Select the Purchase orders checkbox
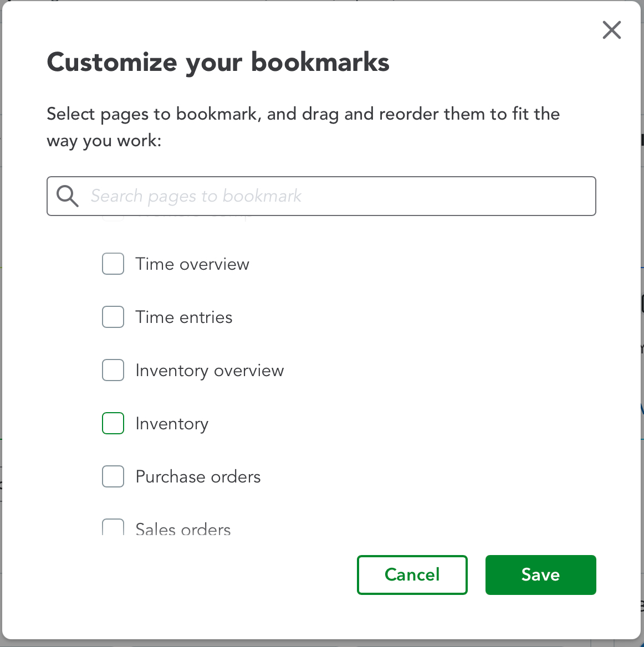This screenshot has height=647, width=644. [x=113, y=476]
